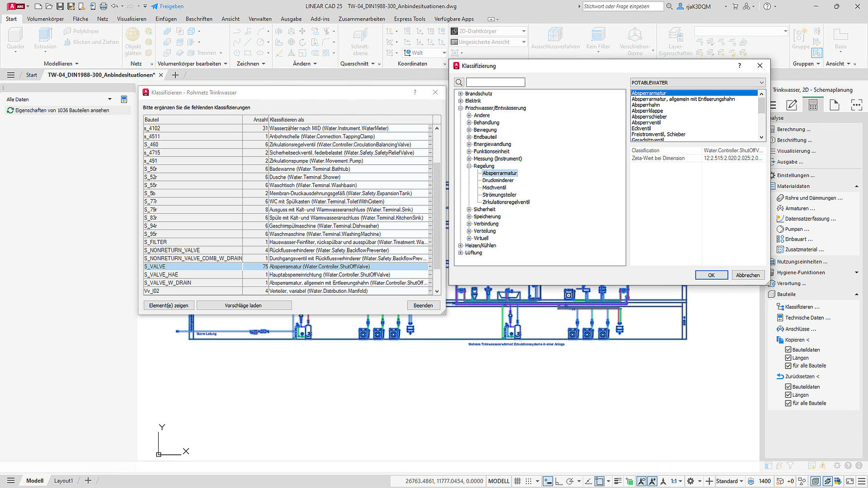
Task: Open the calculator tab icon in side panel
Action: (813, 105)
